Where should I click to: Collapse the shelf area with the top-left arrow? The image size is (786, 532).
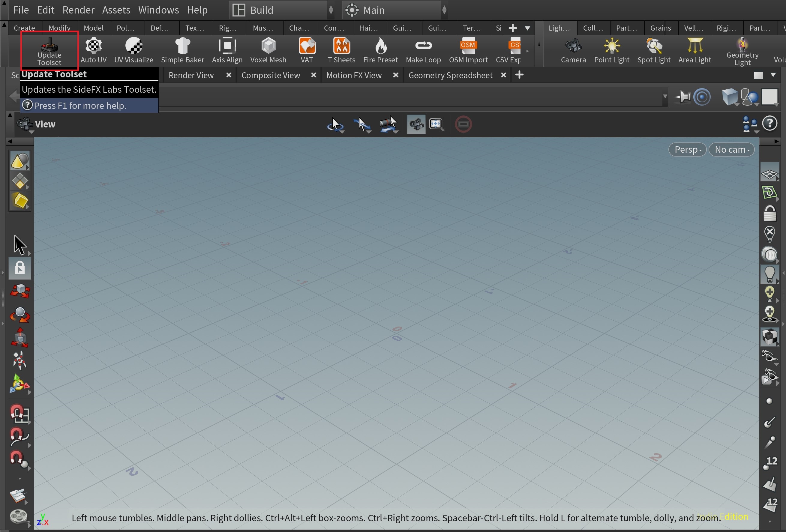(x=4, y=24)
